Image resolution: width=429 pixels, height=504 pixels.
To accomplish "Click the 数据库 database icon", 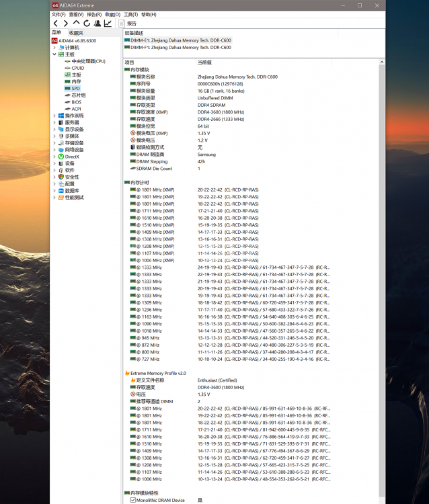I will pos(61,191).
